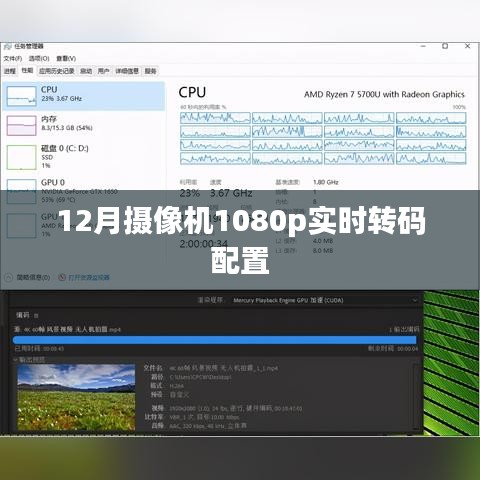
Task: Go to the 用户 tab
Action: click(103, 71)
